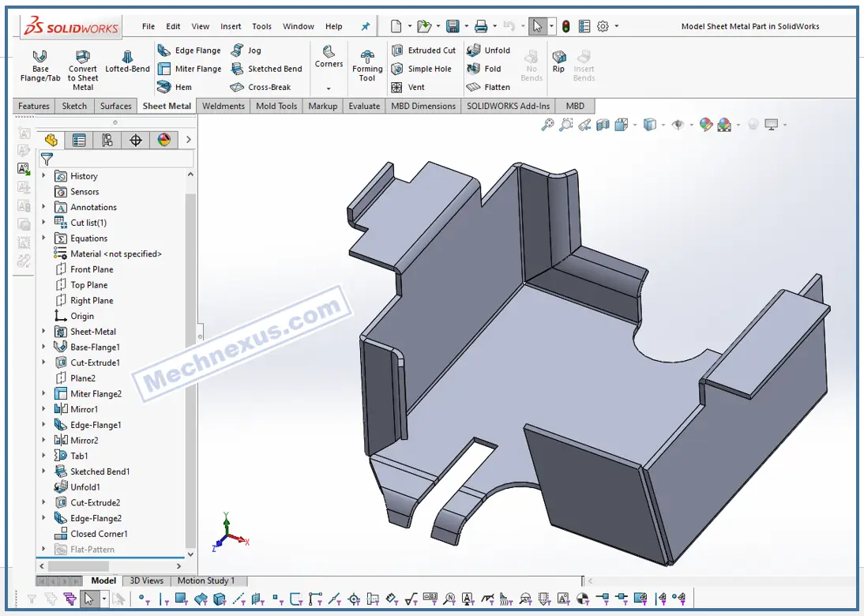864x616 pixels.
Task: Click the Corners button
Action: (329, 58)
